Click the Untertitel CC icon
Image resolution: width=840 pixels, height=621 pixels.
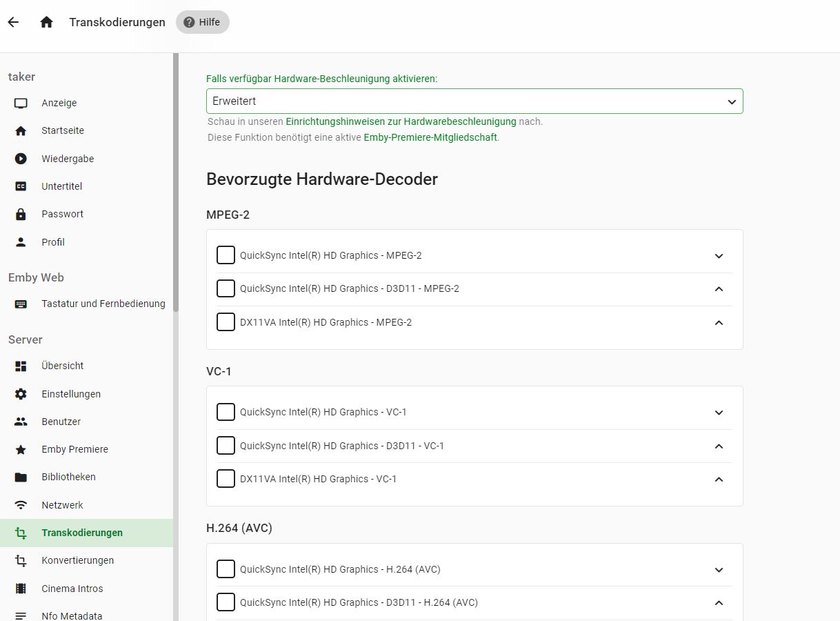[x=21, y=186]
